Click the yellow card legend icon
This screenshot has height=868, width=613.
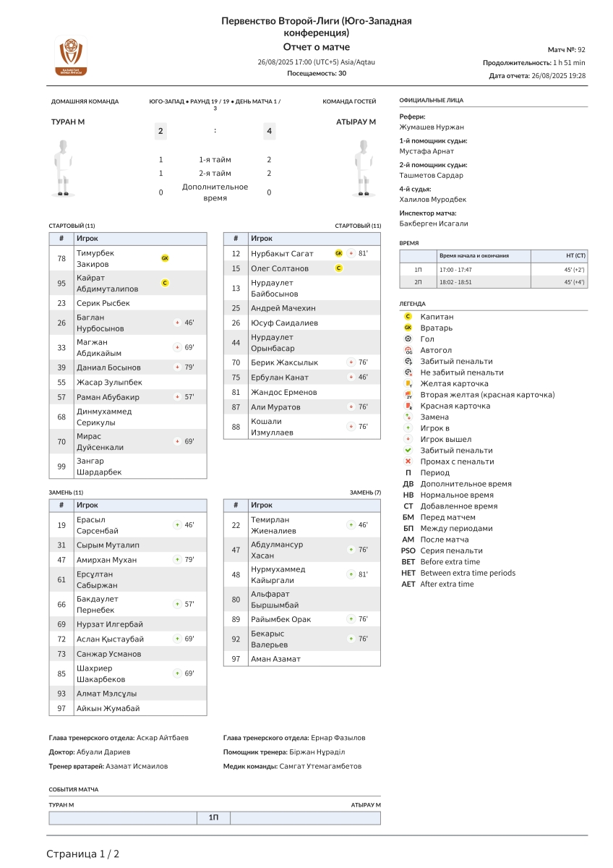click(408, 383)
